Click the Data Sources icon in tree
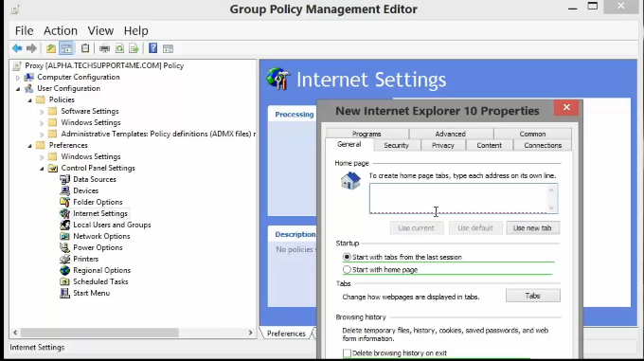The height and width of the screenshot is (361, 644). [x=65, y=179]
